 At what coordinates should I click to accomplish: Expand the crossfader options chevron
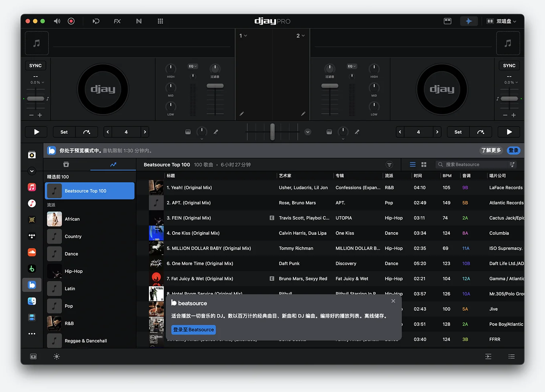coord(308,132)
